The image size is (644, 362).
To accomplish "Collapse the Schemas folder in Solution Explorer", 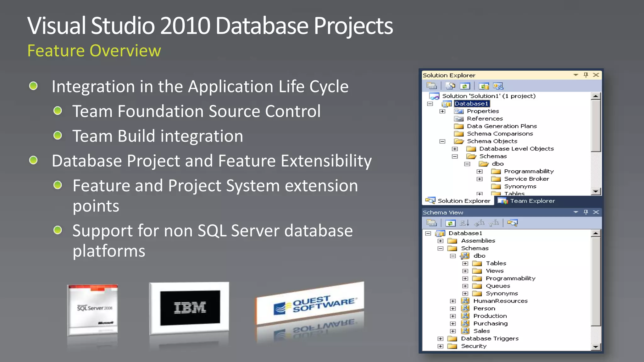I will click(455, 156).
